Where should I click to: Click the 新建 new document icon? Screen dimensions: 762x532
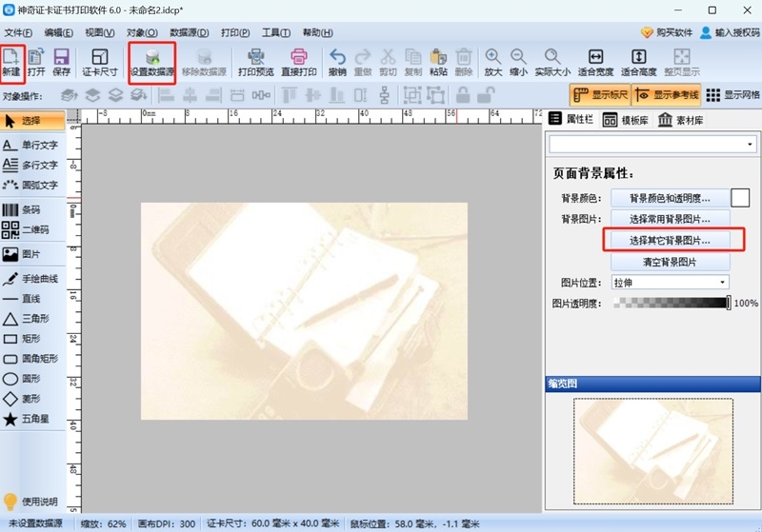pyautogui.click(x=11, y=62)
